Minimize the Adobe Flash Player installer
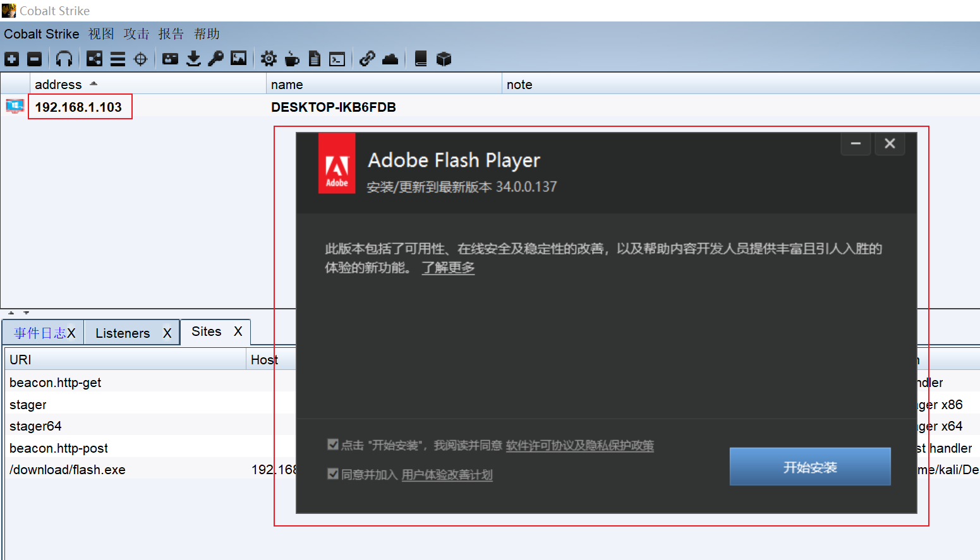 (x=856, y=143)
